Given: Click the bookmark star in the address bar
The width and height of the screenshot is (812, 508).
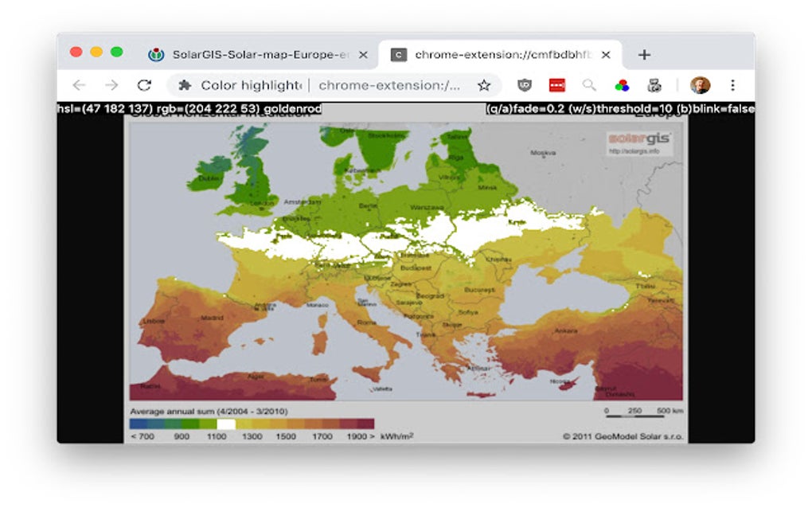Looking at the screenshot, I should (486, 84).
